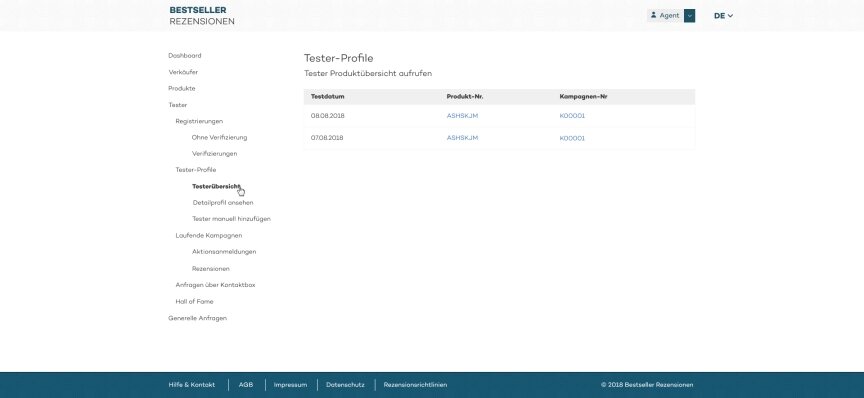864x398 pixels.
Task: Go to Dashboard in sidebar
Action: 185,56
